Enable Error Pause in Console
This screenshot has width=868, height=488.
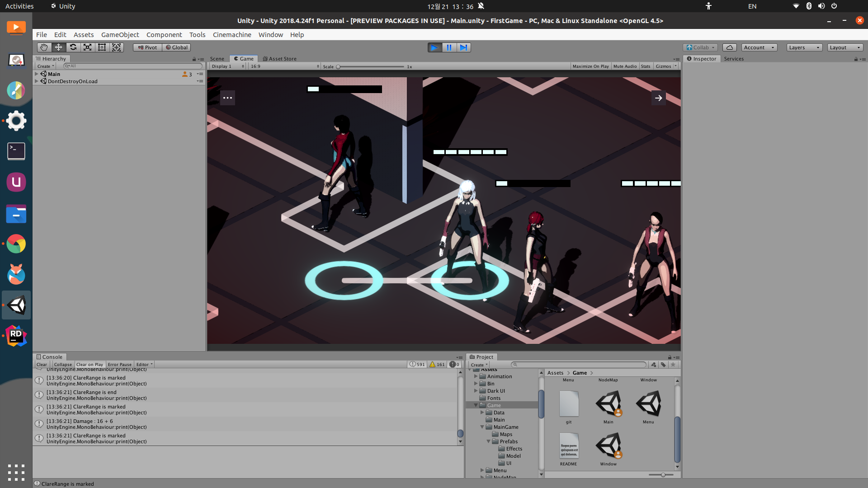coord(119,365)
